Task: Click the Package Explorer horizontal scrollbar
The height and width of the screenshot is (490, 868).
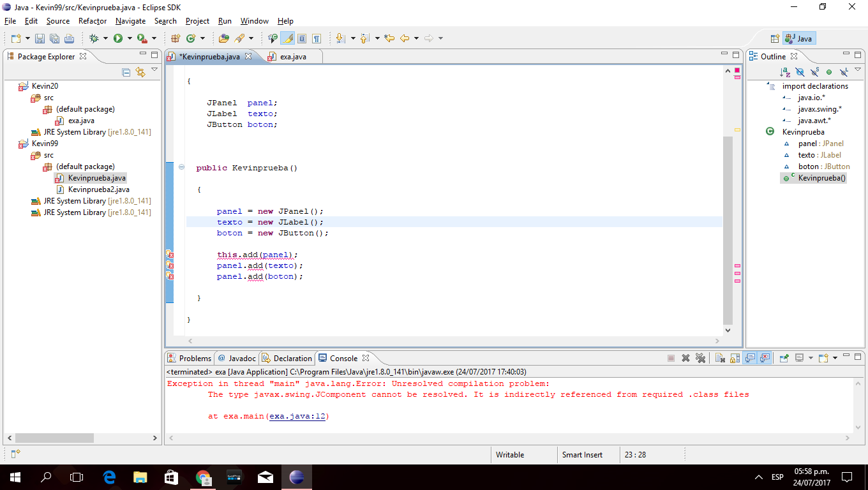Action: pos(54,438)
